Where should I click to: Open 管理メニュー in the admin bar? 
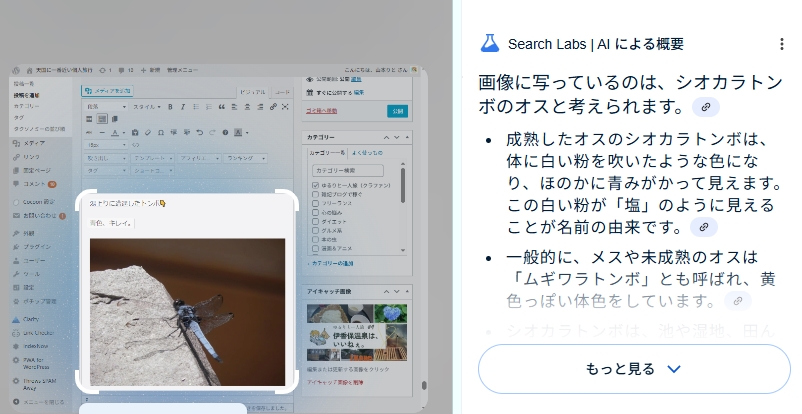point(182,70)
